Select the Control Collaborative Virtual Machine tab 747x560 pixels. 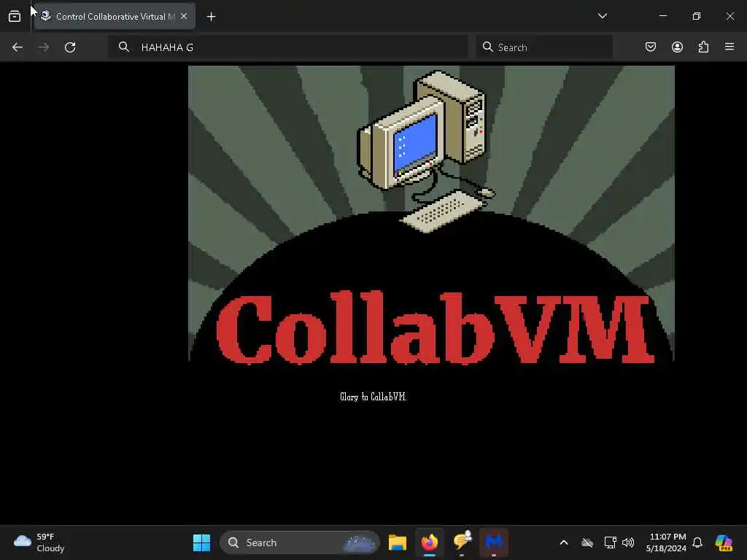[115, 17]
